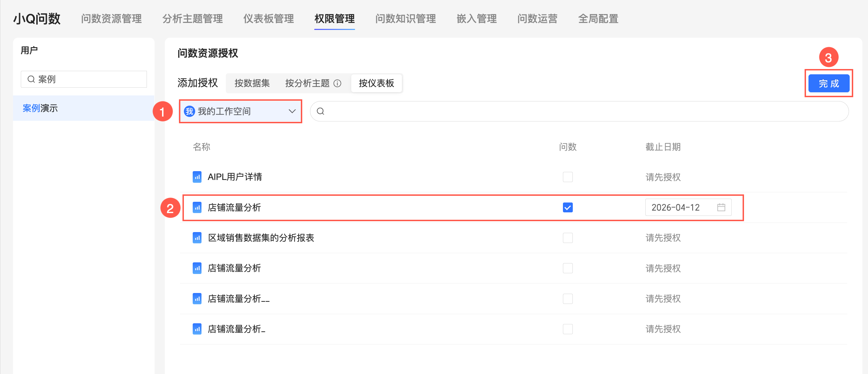868x374 pixels.
Task: Open the 全局配置 top navigation item
Action: pyautogui.click(x=598, y=19)
